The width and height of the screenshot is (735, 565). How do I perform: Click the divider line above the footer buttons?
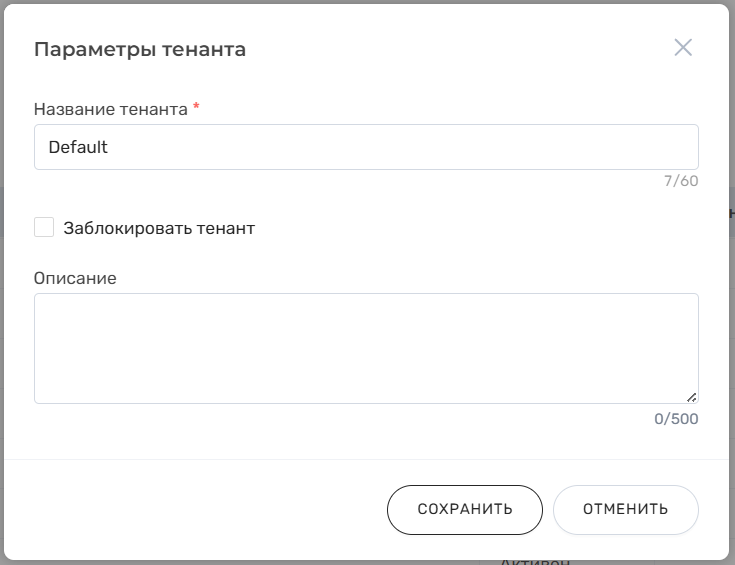(x=366, y=459)
